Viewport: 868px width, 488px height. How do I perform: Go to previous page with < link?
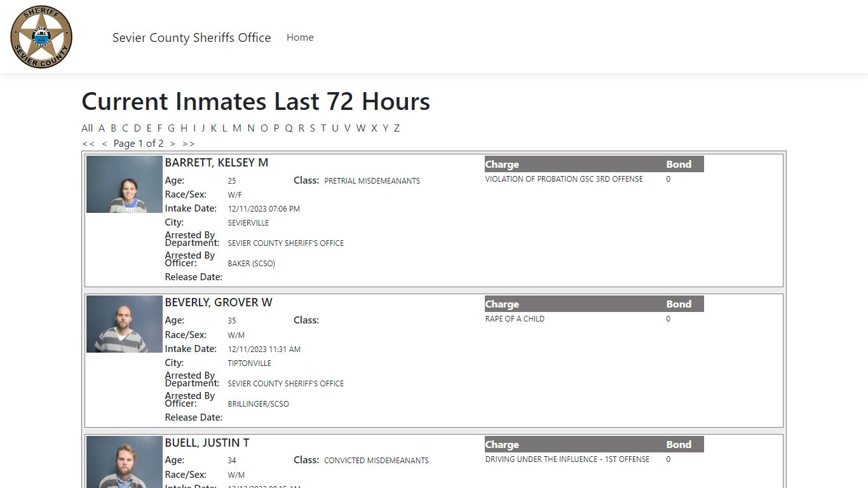tap(105, 144)
